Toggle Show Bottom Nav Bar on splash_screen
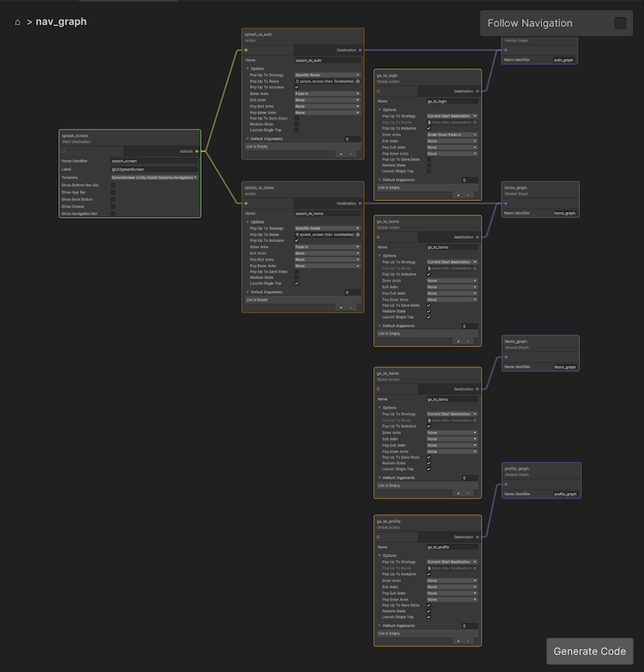Viewport: 644px width, 672px height. pyautogui.click(x=113, y=184)
